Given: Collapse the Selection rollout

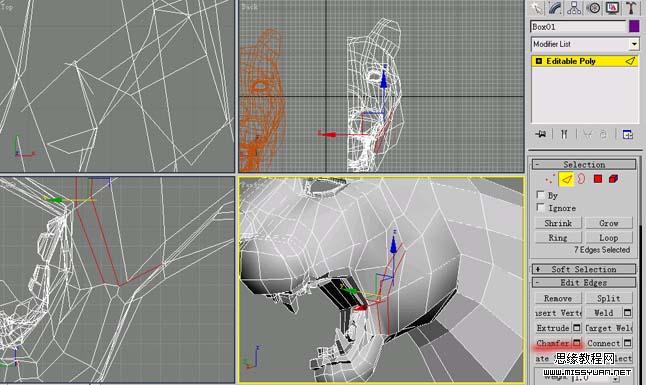Looking at the screenshot, I should 584,164.
